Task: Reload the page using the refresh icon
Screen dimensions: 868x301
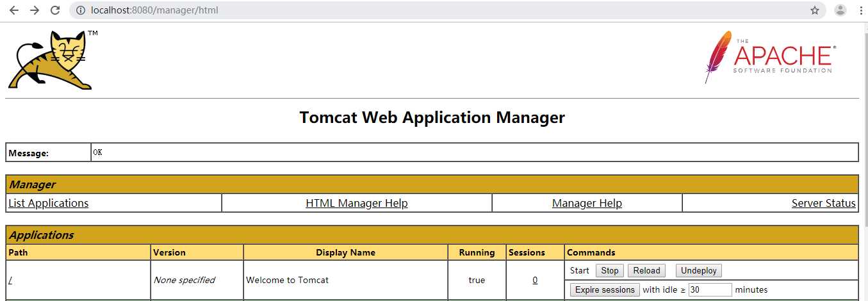Action: [x=55, y=10]
